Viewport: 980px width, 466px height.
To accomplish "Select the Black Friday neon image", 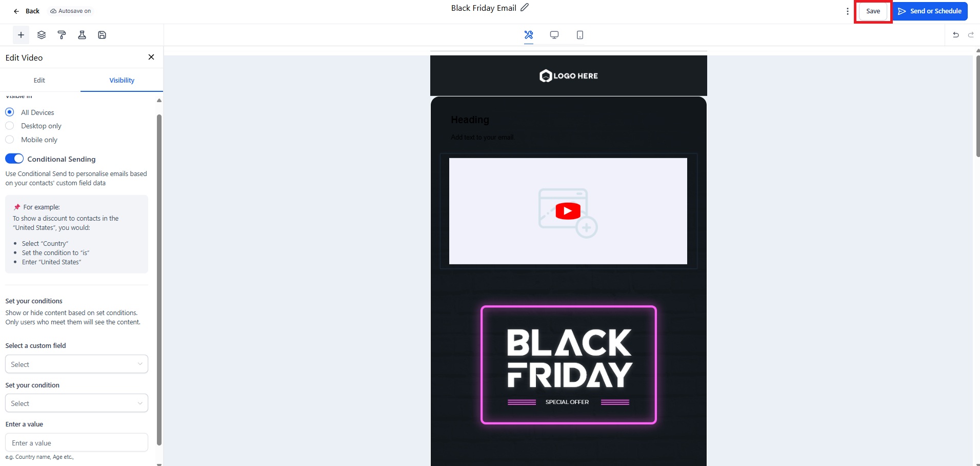I will pos(568,365).
